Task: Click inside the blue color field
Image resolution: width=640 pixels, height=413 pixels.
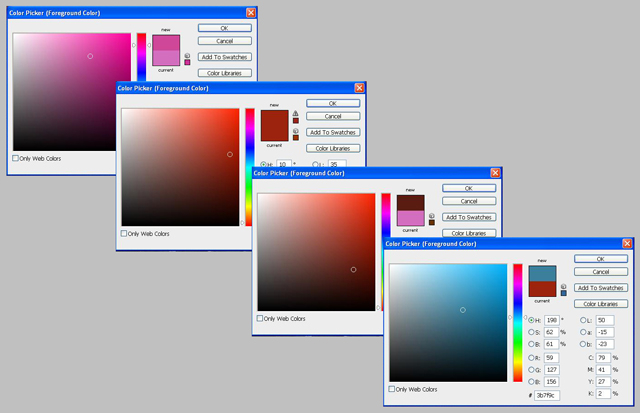Action: pos(448,323)
